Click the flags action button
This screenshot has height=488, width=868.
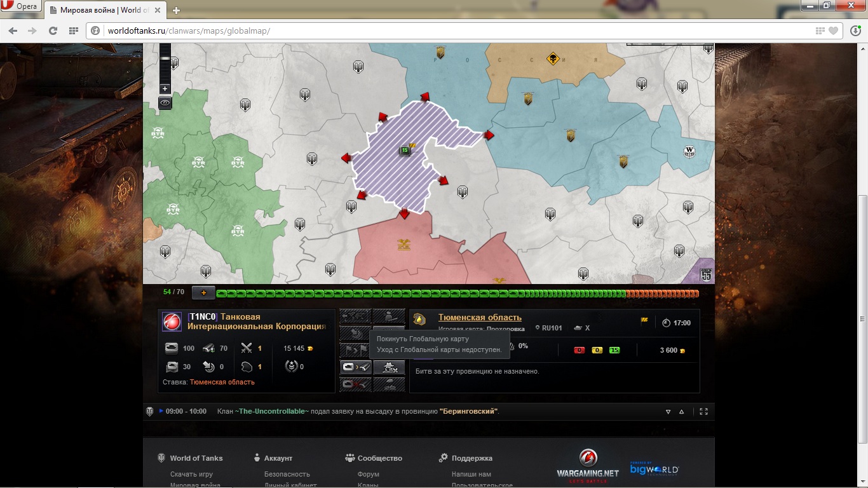tap(356, 350)
